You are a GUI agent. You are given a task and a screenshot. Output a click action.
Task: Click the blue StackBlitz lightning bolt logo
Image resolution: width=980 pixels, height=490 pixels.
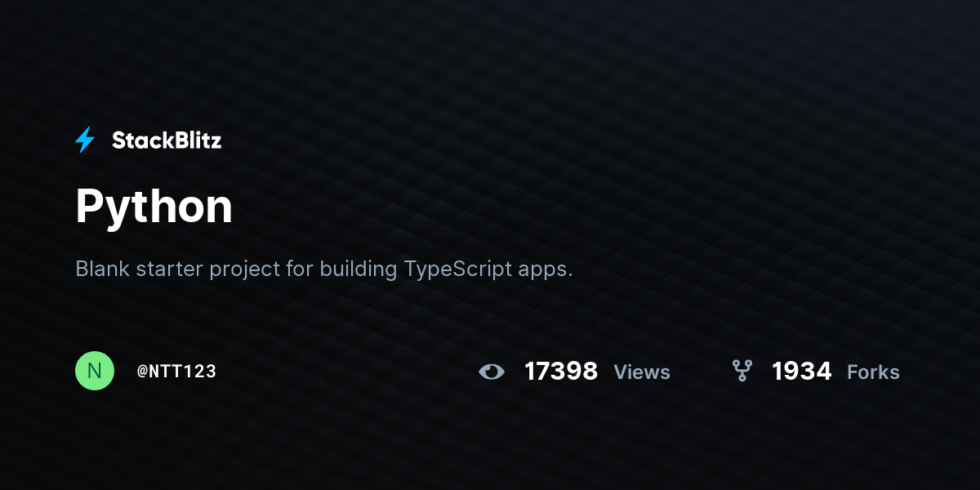coord(85,140)
